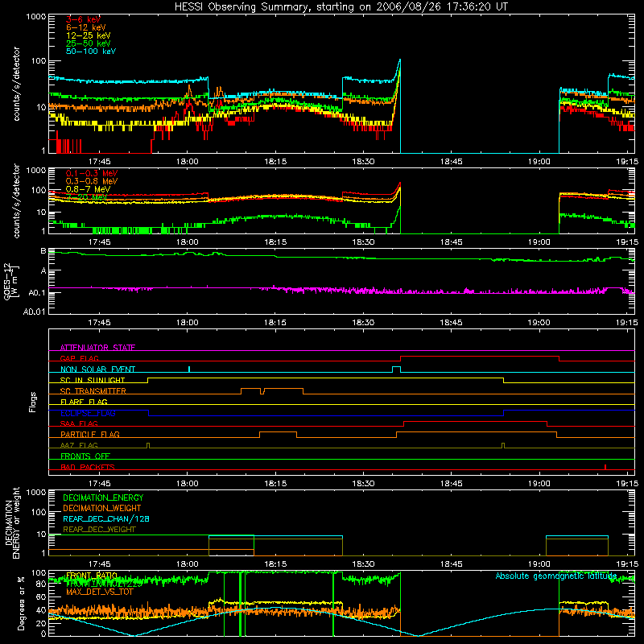Click the DECIMATION ENERGY or weight axis label
Screen dimensions: 644x644
pos(12,522)
